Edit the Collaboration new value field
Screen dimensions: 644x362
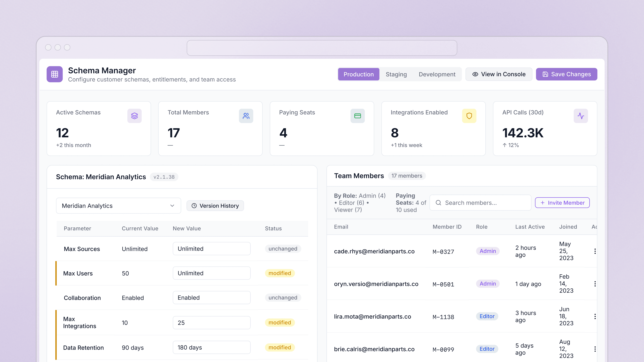211,297
